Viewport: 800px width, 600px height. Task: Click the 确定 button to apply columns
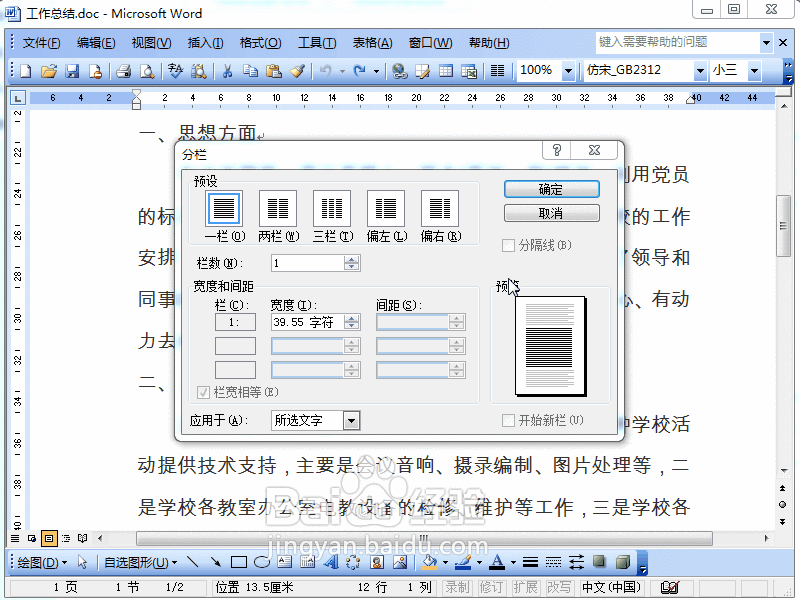tap(551, 189)
